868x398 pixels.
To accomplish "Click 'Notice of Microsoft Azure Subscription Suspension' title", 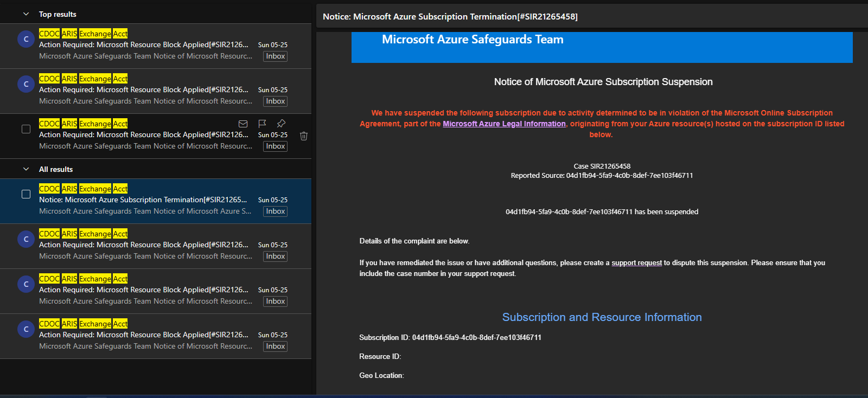I will pos(603,82).
